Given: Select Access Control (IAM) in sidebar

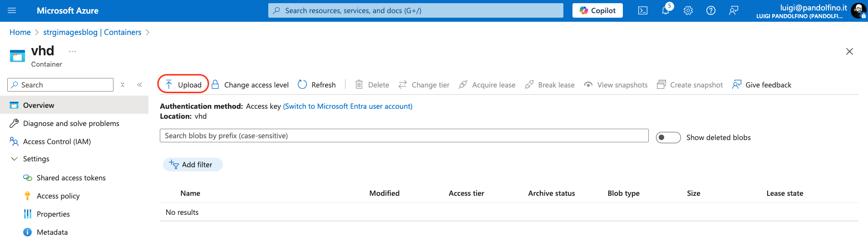Looking at the screenshot, I should [57, 141].
